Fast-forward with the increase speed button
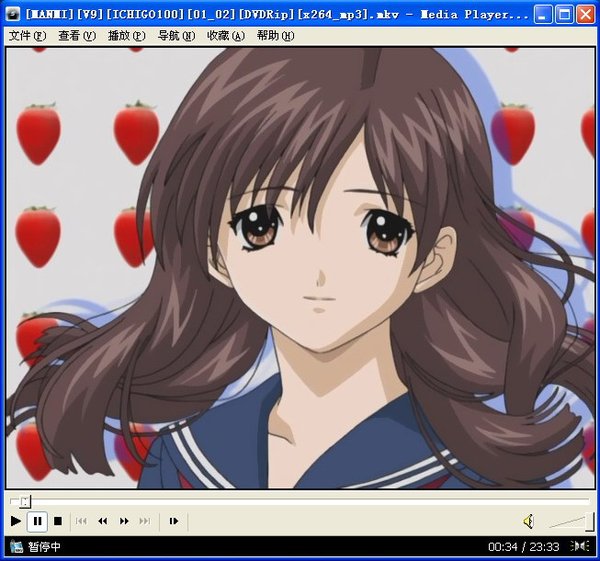This screenshot has height=561, width=600. click(124, 521)
